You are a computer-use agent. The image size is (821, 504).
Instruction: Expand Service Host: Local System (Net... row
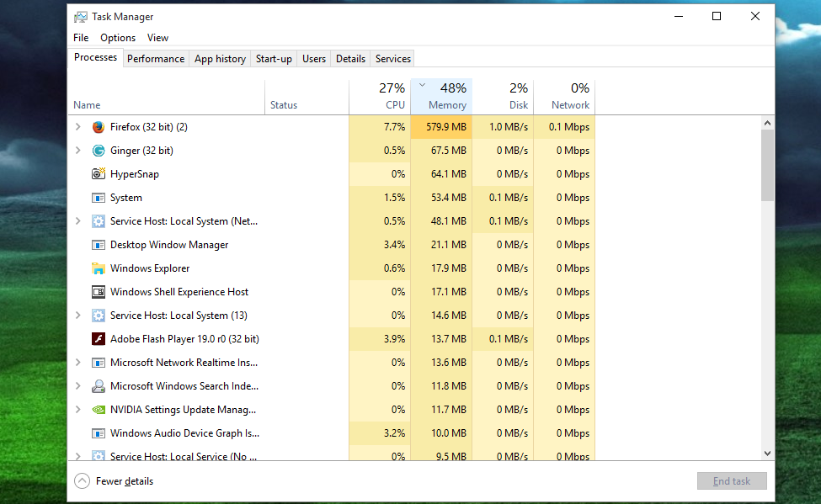click(x=78, y=220)
